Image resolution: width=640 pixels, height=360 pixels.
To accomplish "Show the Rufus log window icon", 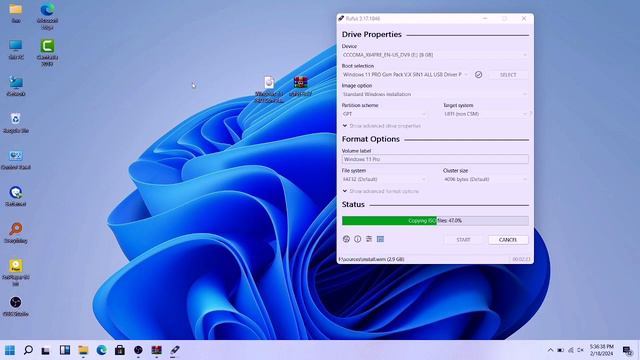I will [380, 239].
